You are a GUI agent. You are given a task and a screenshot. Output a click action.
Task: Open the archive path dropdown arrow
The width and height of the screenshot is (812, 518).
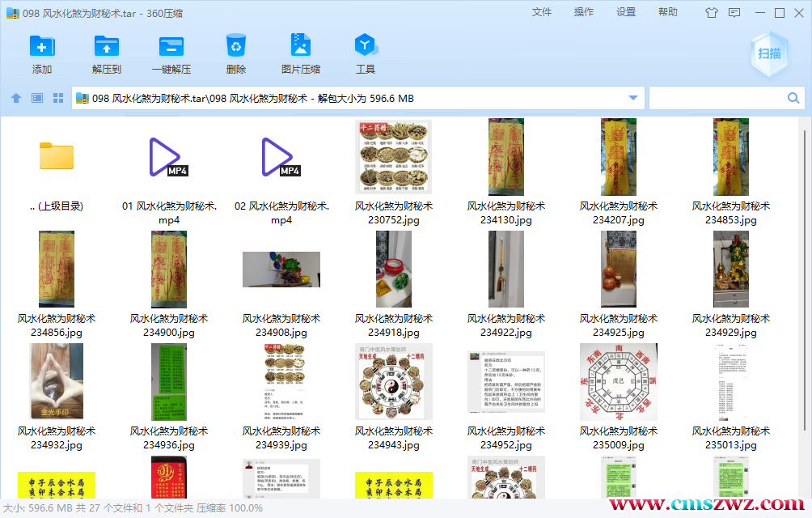click(632, 97)
